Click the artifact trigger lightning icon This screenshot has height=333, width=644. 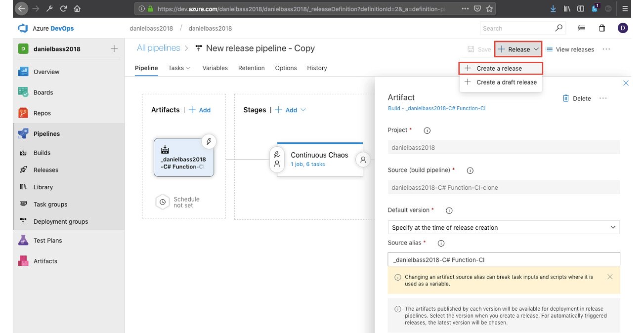pyautogui.click(x=209, y=142)
